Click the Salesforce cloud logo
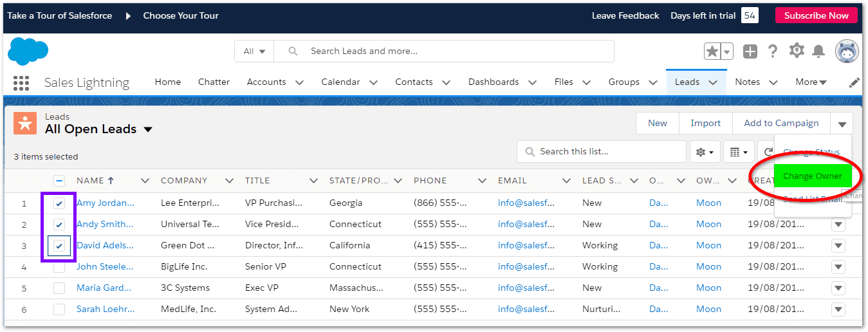 [28, 51]
